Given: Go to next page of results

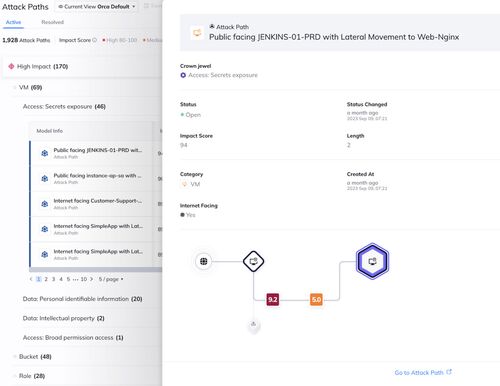Looking at the screenshot, I should pyautogui.click(x=91, y=279).
